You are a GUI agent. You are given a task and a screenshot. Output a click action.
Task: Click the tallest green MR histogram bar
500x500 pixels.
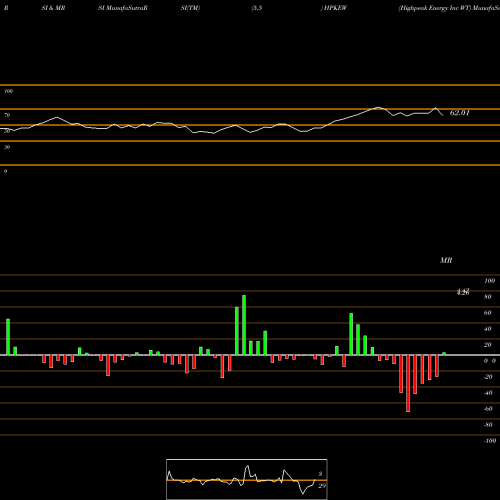click(244, 325)
